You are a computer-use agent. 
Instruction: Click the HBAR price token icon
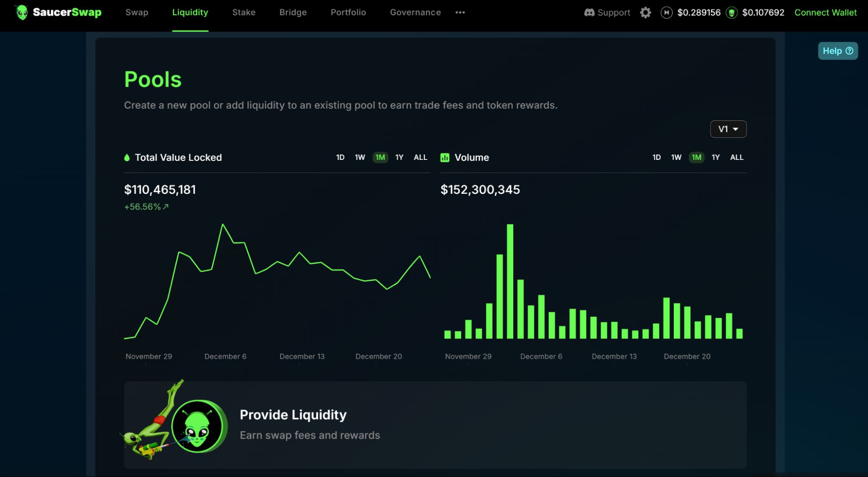tap(666, 13)
